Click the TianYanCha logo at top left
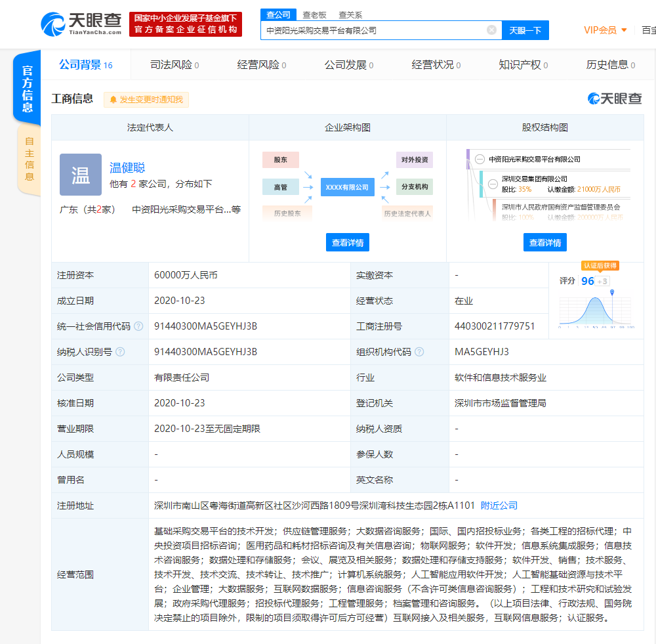This screenshot has height=644, width=656. (81, 24)
